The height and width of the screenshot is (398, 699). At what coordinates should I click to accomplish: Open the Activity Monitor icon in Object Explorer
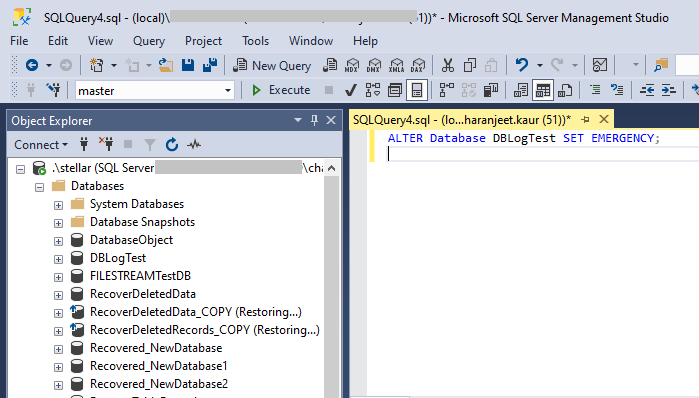pyautogui.click(x=194, y=144)
